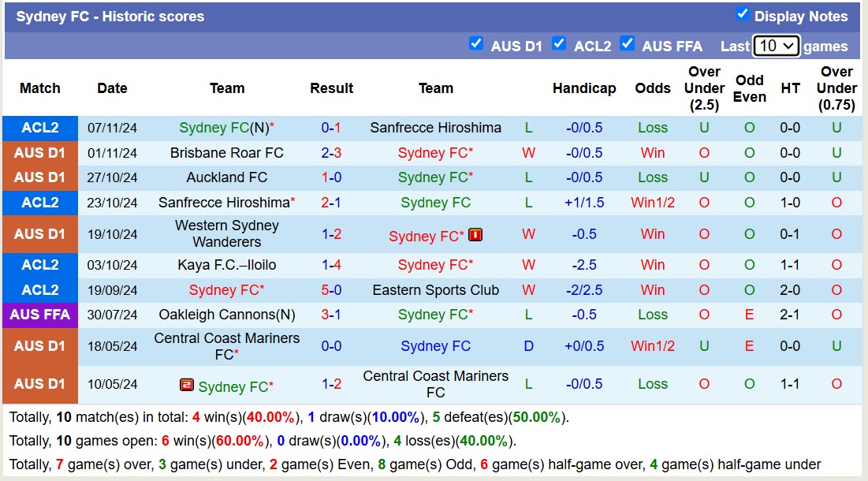Disable the AUS FFA filter checkbox
Screen dimensions: 868x481
628,44
